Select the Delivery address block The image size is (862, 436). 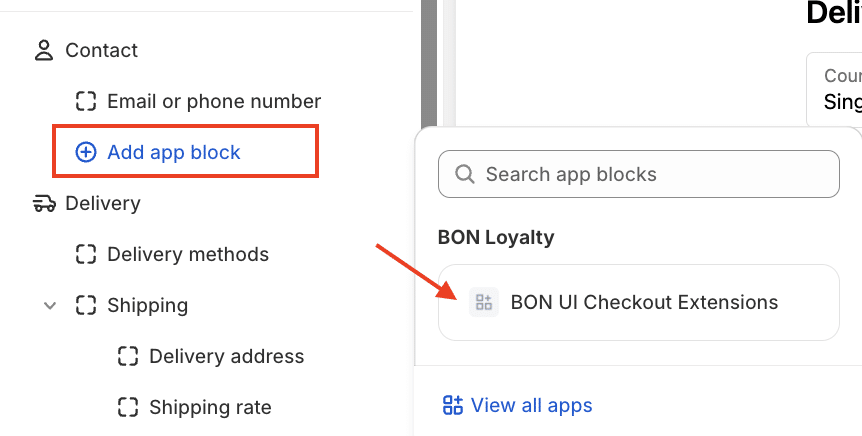coord(226,356)
